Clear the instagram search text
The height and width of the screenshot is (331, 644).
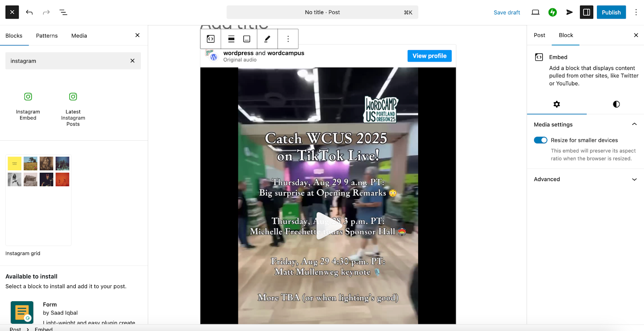pyautogui.click(x=132, y=61)
